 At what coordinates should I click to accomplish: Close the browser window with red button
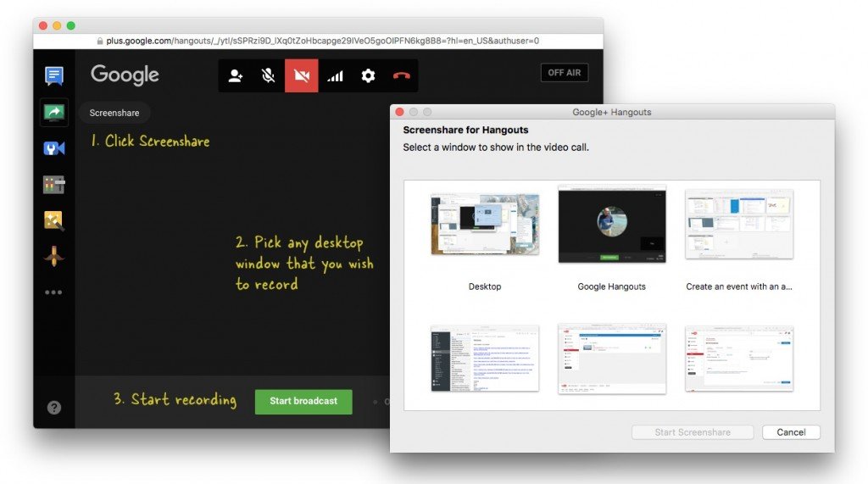click(x=43, y=25)
